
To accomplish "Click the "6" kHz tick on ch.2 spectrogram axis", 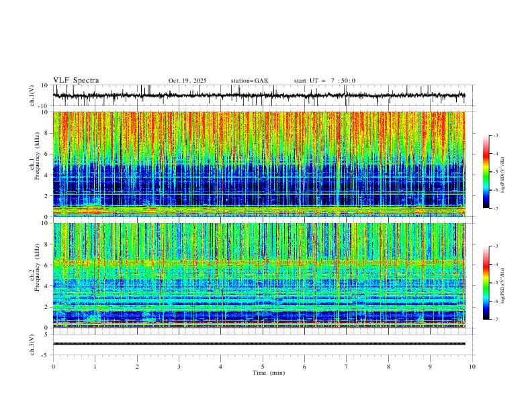I will (x=46, y=265).
